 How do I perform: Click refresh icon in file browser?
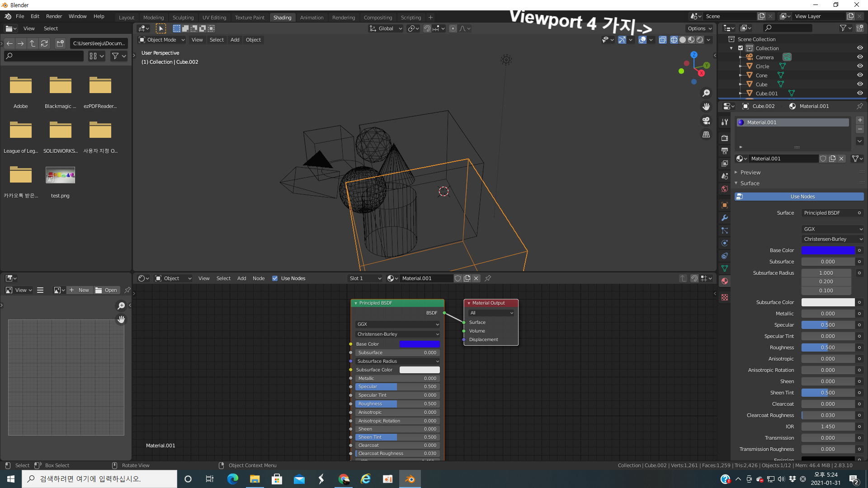[x=44, y=43]
